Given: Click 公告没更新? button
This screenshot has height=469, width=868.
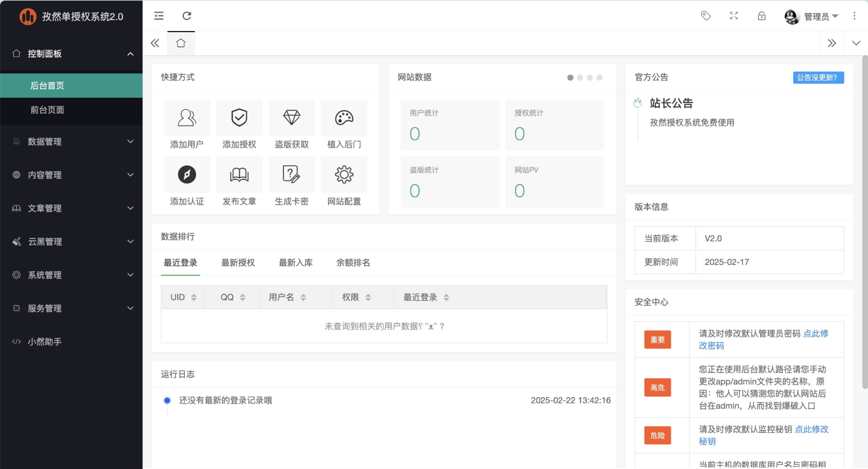Looking at the screenshot, I should tap(819, 78).
